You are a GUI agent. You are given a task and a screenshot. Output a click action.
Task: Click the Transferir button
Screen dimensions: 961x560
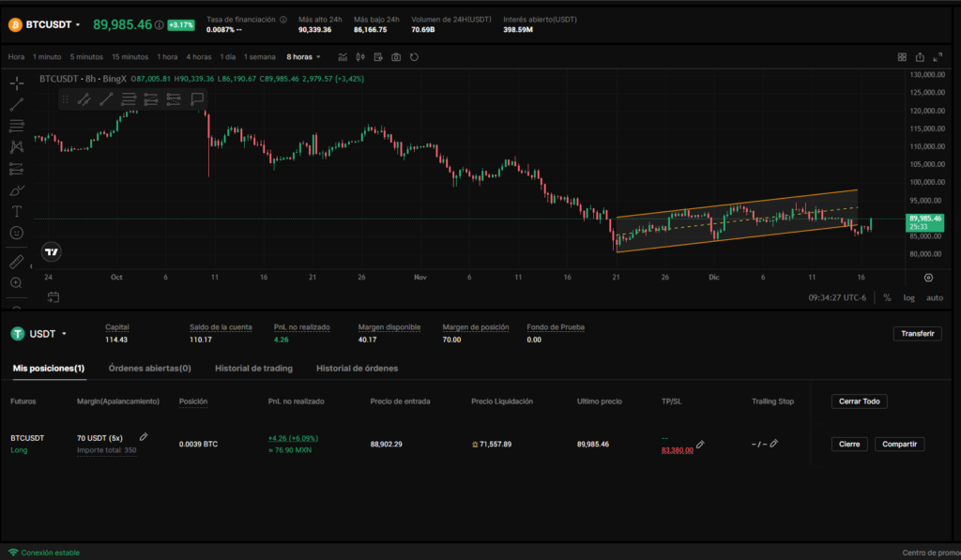(917, 333)
